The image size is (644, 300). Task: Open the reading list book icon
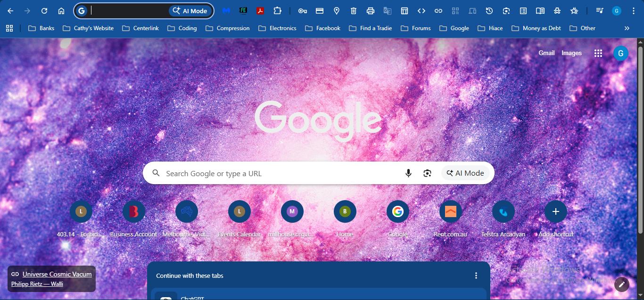pos(540,11)
